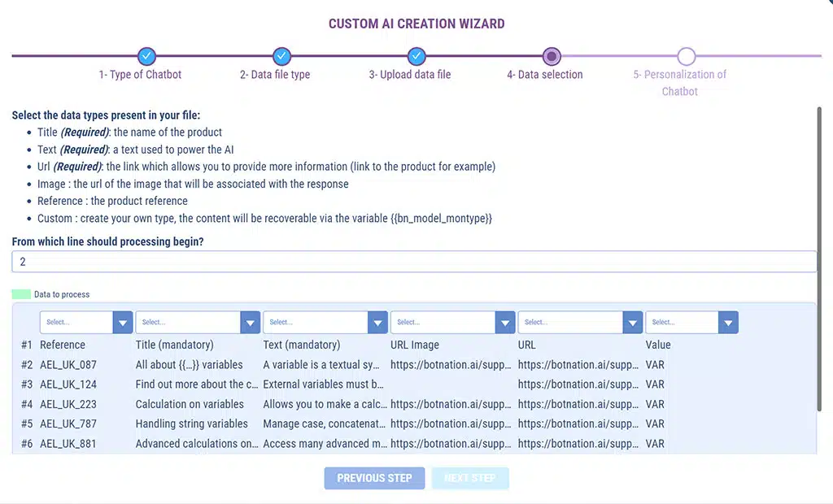The height and width of the screenshot is (504, 833).
Task: Click the active step 4 circle indicator
Action: 552,56
